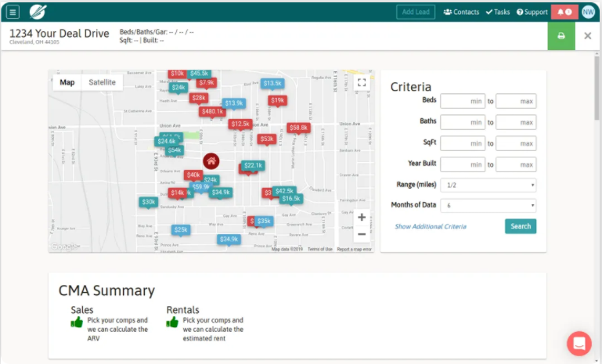Select the $22.1k map marker

(253, 165)
